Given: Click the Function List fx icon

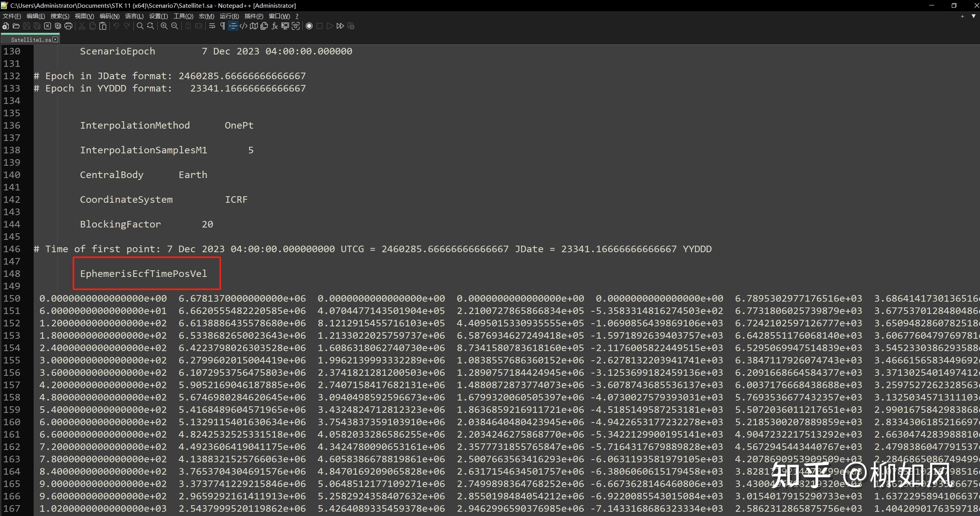Looking at the screenshot, I should pos(275,26).
